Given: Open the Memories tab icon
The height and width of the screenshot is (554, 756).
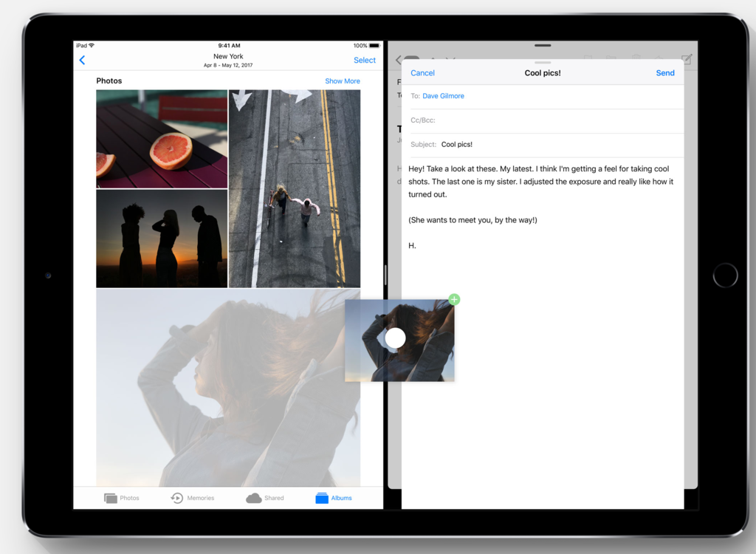Looking at the screenshot, I should [177, 498].
